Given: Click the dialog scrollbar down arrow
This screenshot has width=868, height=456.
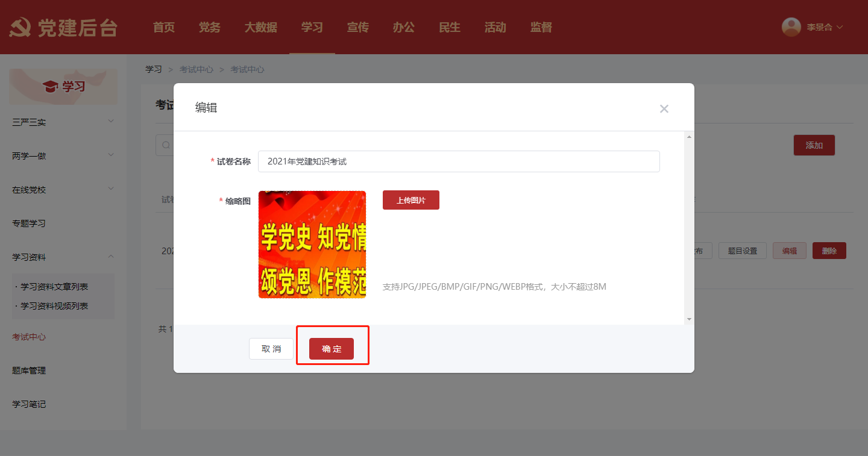Looking at the screenshot, I should point(689,319).
